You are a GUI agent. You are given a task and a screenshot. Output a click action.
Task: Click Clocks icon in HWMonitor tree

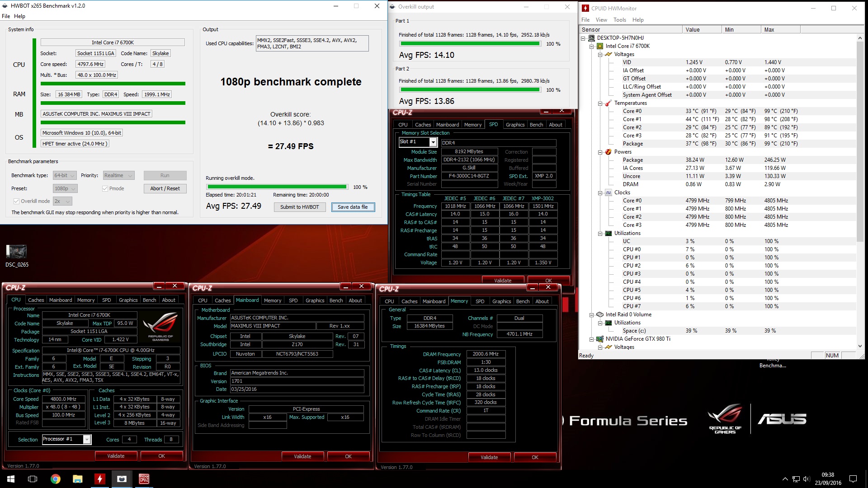click(609, 192)
